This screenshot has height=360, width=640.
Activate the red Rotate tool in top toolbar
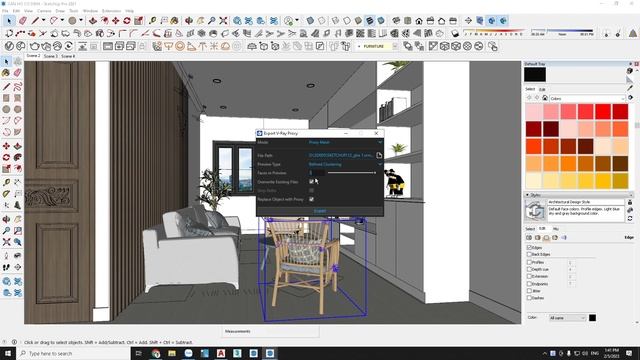pyautogui.click(x=127, y=20)
